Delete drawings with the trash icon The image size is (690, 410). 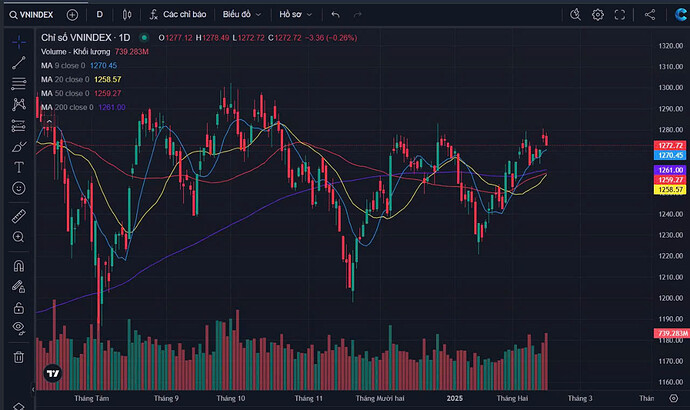[x=19, y=356]
